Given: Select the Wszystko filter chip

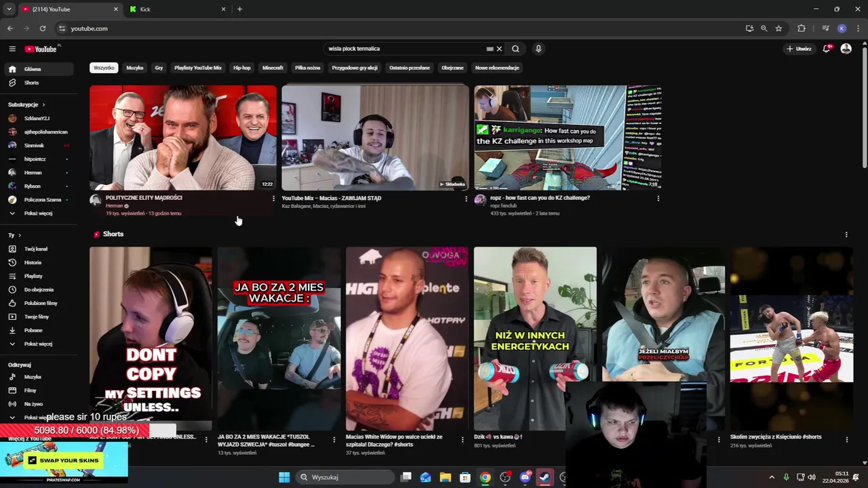Looking at the screenshot, I should pyautogui.click(x=104, y=68).
